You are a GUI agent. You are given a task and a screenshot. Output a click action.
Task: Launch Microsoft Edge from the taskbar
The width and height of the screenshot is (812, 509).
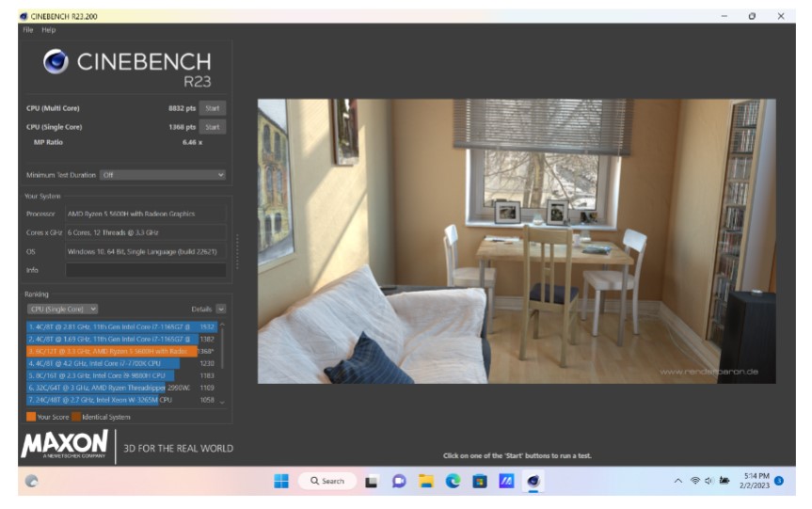(454, 482)
